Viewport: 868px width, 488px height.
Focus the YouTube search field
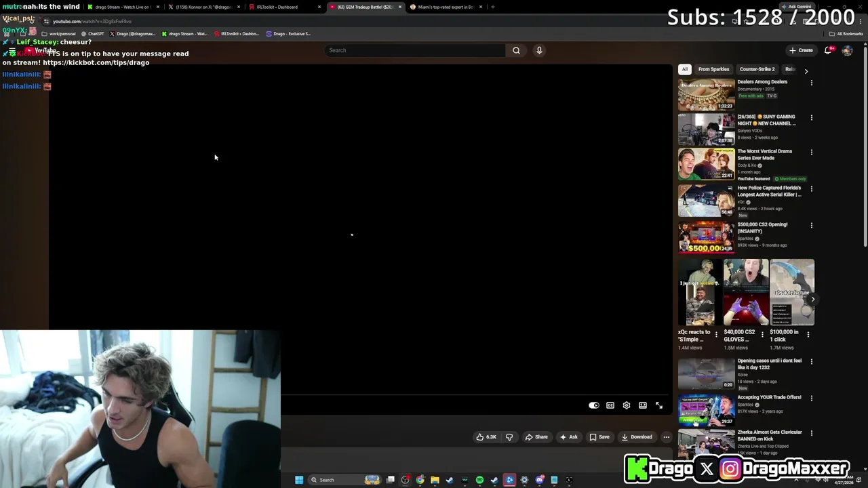(415, 50)
